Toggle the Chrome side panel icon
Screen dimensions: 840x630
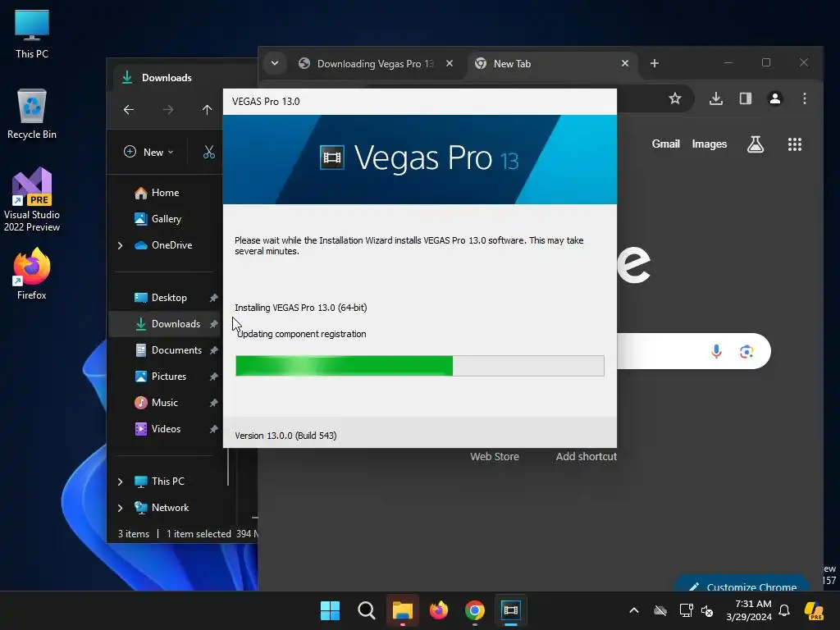(x=745, y=98)
